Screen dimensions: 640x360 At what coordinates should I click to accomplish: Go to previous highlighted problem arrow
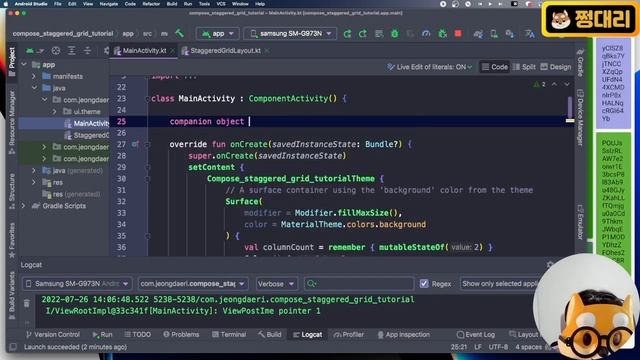(x=554, y=84)
